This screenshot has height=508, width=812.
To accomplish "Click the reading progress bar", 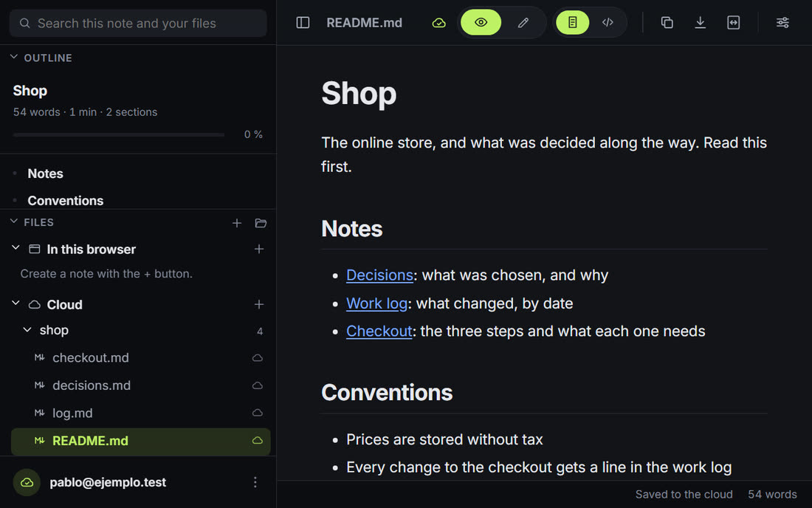I will tap(119, 134).
